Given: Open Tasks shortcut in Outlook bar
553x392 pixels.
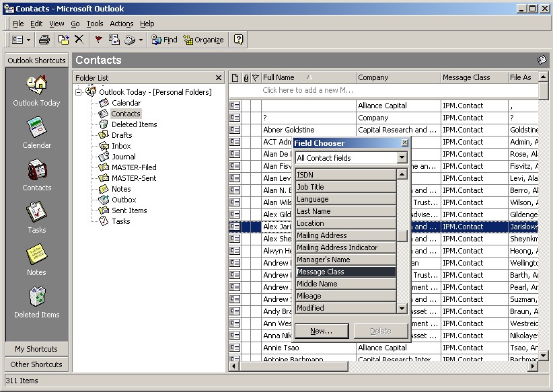Looking at the screenshot, I should pos(37,218).
